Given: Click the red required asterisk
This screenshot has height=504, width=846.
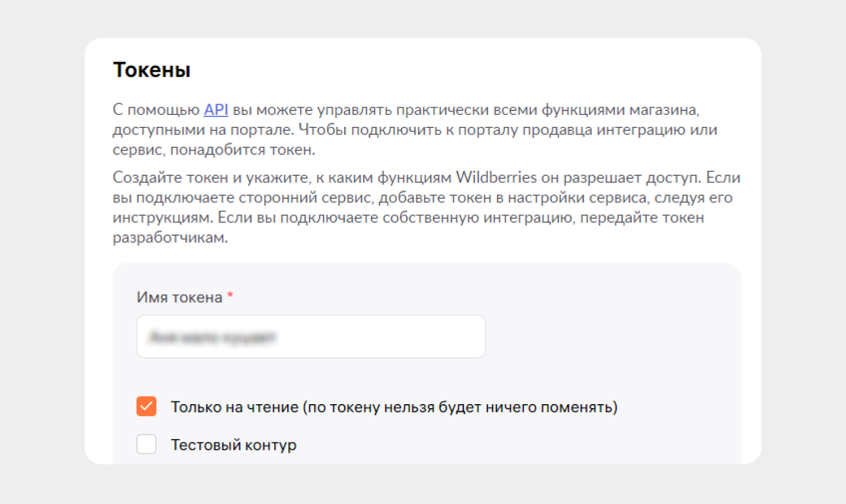Looking at the screenshot, I should pyautogui.click(x=230, y=295).
